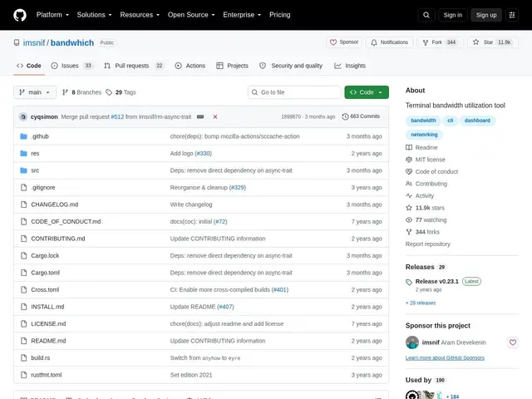Click the failed status X icon

coord(215,116)
